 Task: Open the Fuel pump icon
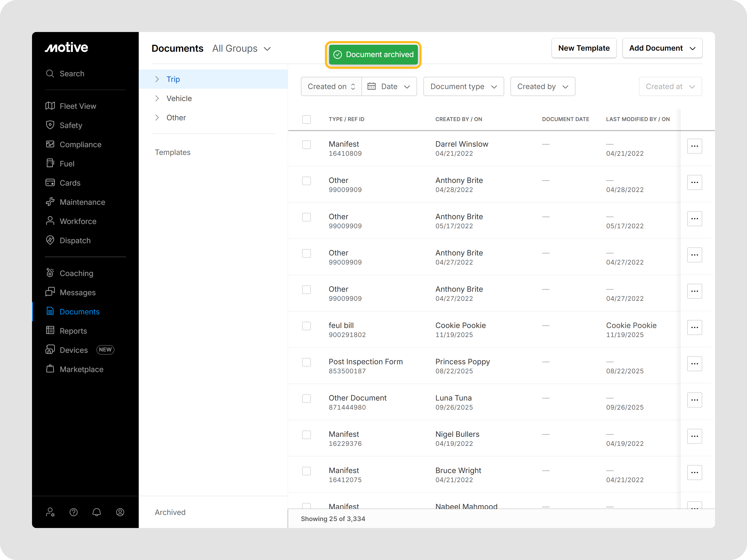50,163
